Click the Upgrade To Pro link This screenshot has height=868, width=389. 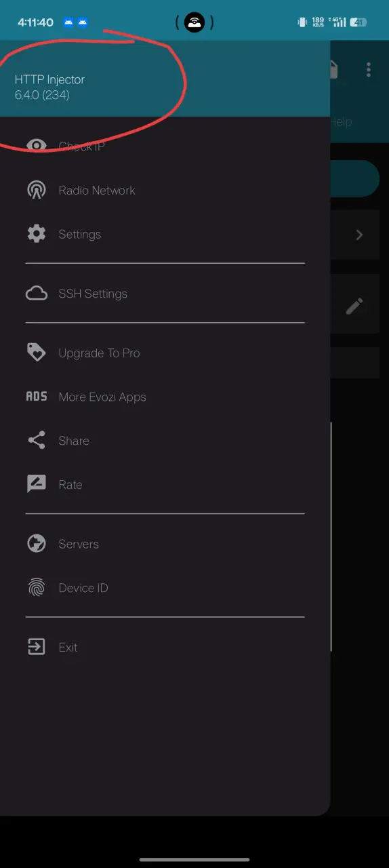[x=99, y=353]
